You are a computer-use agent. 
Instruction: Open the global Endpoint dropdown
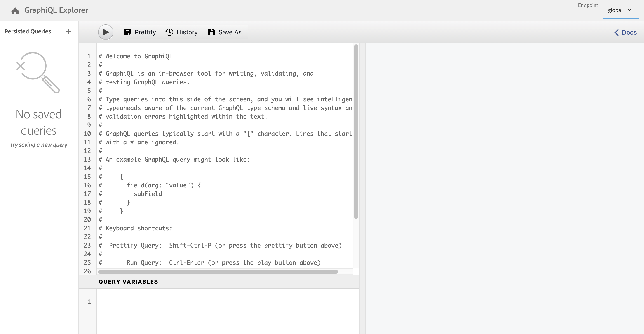click(615, 10)
